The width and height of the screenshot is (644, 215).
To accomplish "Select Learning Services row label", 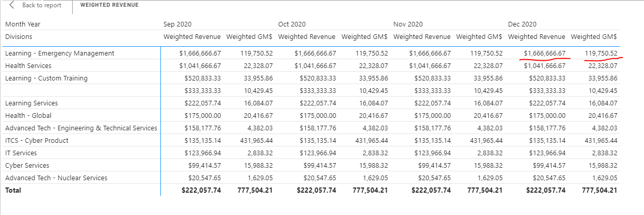I will 32,103.
